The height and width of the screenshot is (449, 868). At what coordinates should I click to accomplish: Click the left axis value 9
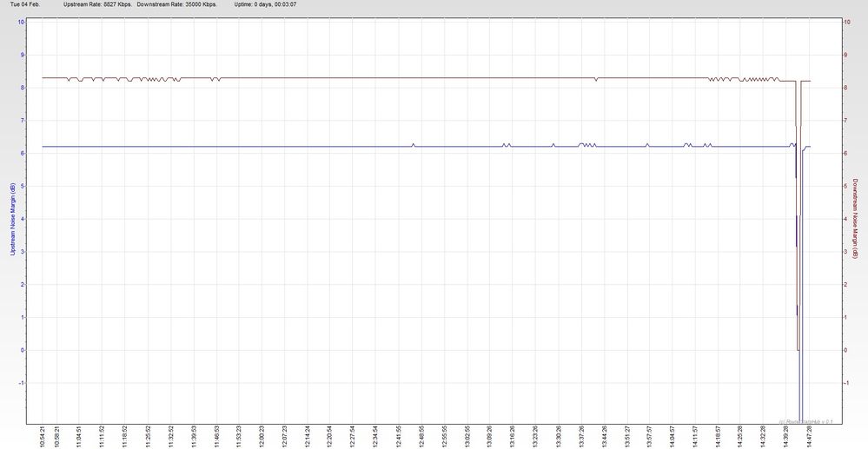coord(23,55)
